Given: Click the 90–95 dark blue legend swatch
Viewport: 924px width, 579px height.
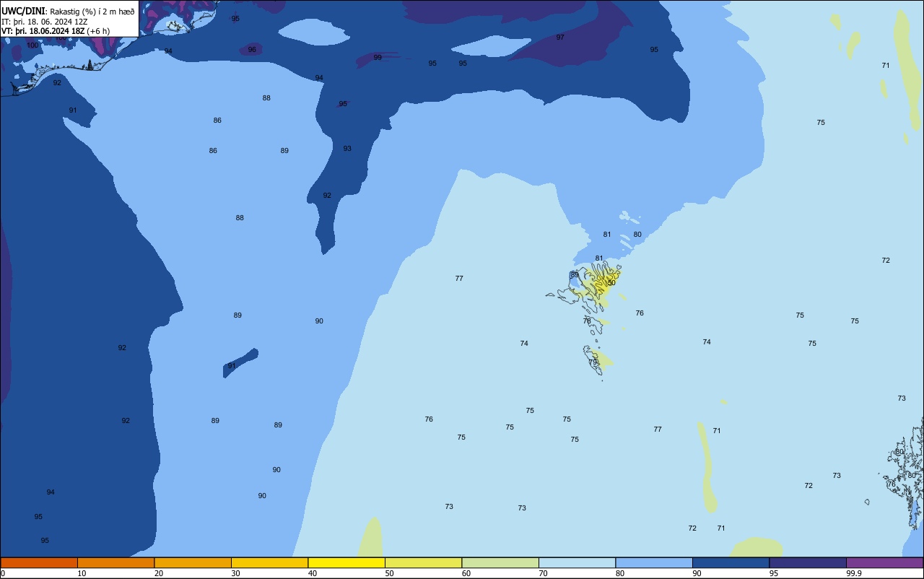Looking at the screenshot, I should [731, 562].
